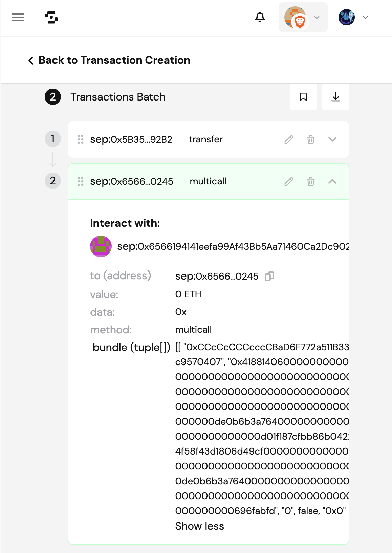Collapse the multicall transaction details
Viewport: 392px width, 553px height.
click(332, 182)
